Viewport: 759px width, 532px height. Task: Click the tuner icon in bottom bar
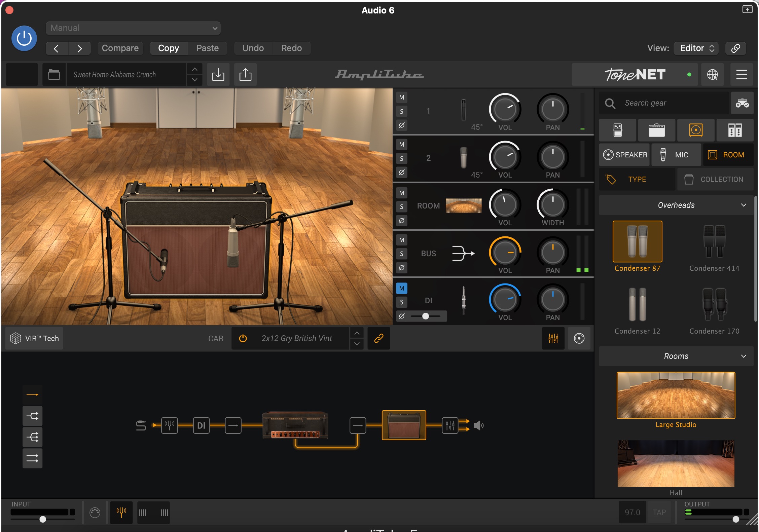pyautogui.click(x=121, y=512)
